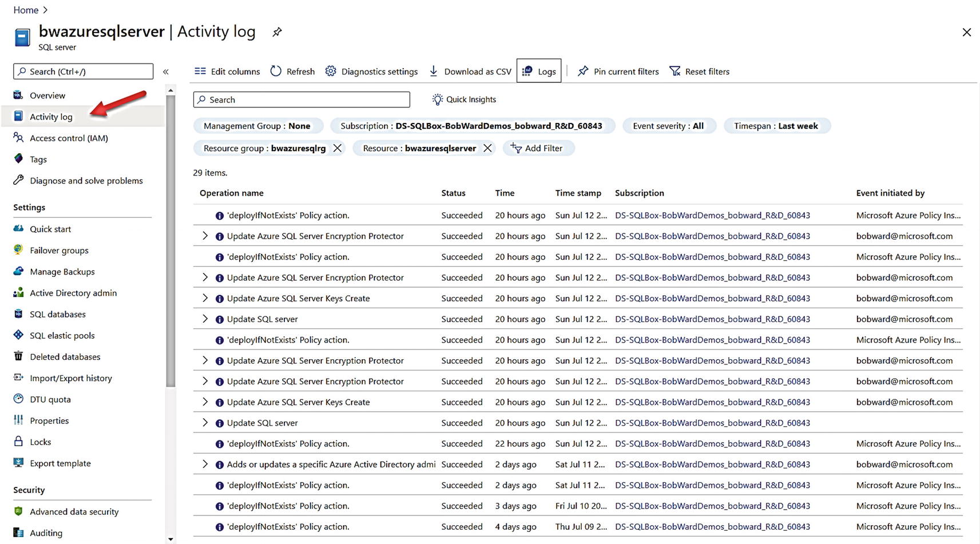Viewport: 980px width, 544px height.
Task: Click the Advanced data security shield icon
Action: pos(18,511)
